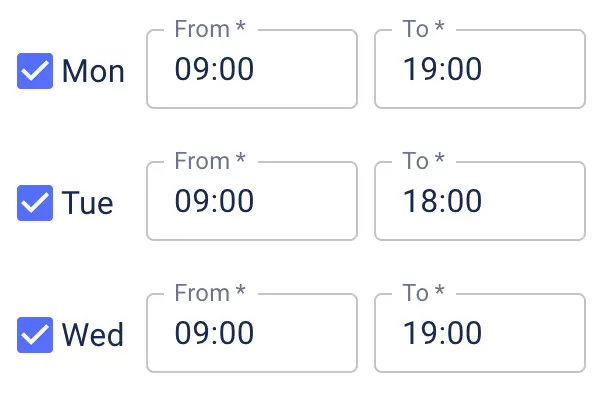Click the Wed day label text
600x400 pixels.
coord(93,334)
